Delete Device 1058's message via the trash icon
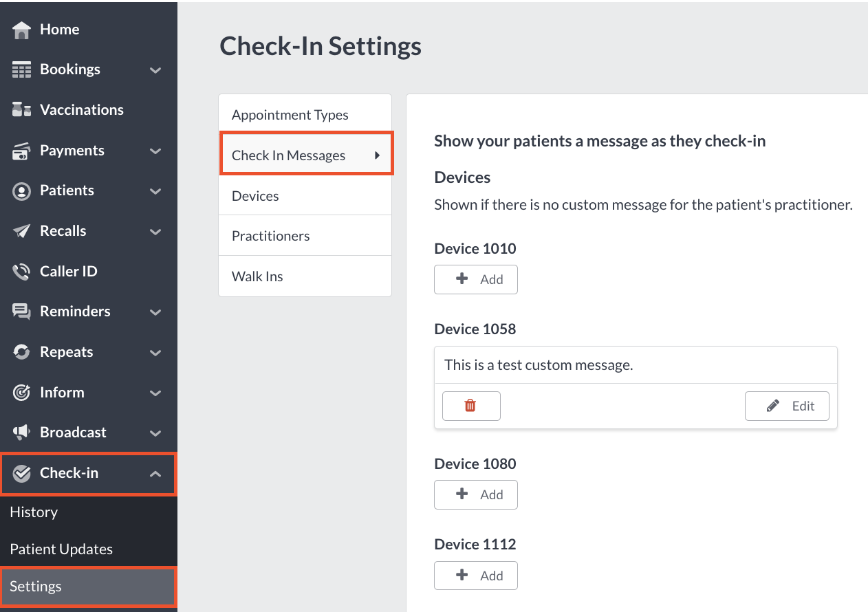This screenshot has height=612, width=868. click(470, 406)
